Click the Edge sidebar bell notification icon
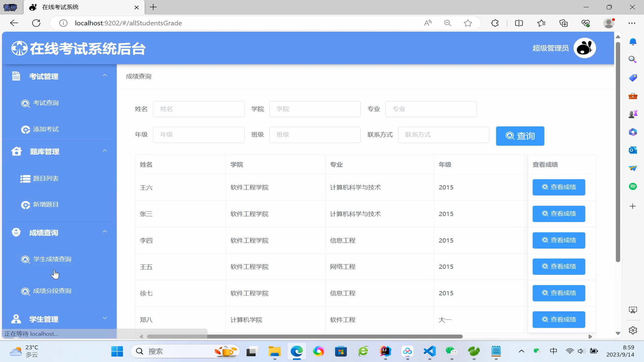Image resolution: width=644 pixels, height=362 pixels. click(633, 42)
